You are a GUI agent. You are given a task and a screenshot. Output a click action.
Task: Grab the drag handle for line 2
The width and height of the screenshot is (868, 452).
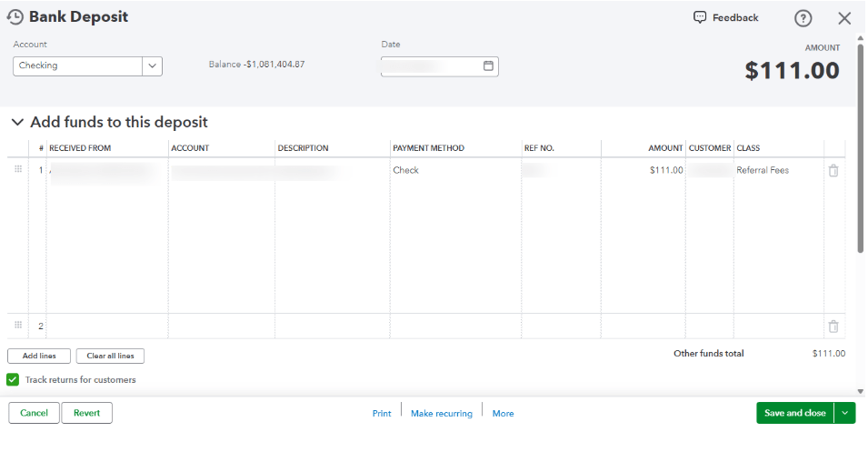pos(18,325)
